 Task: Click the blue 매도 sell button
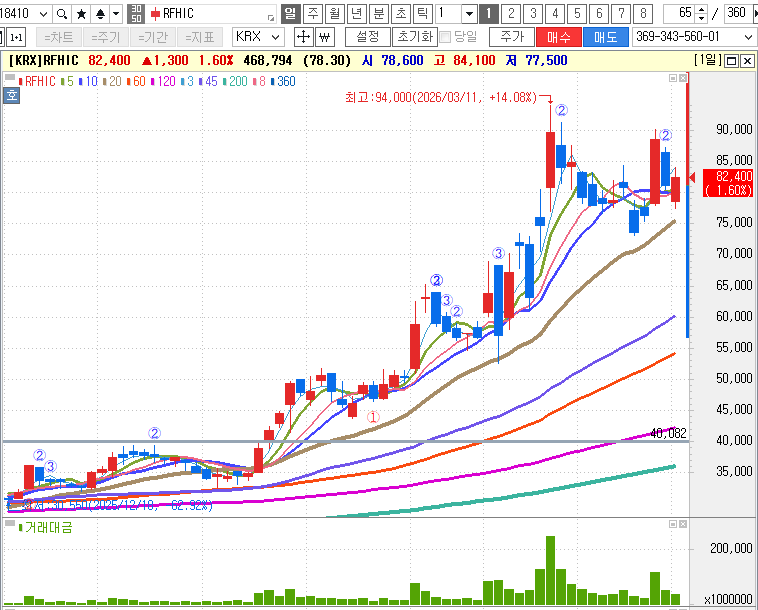click(x=606, y=37)
